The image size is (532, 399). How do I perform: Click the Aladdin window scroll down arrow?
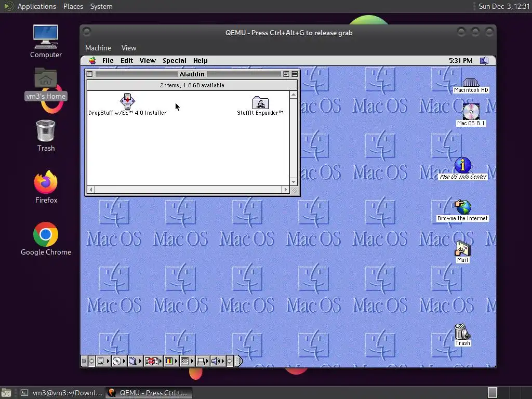pyautogui.click(x=294, y=182)
